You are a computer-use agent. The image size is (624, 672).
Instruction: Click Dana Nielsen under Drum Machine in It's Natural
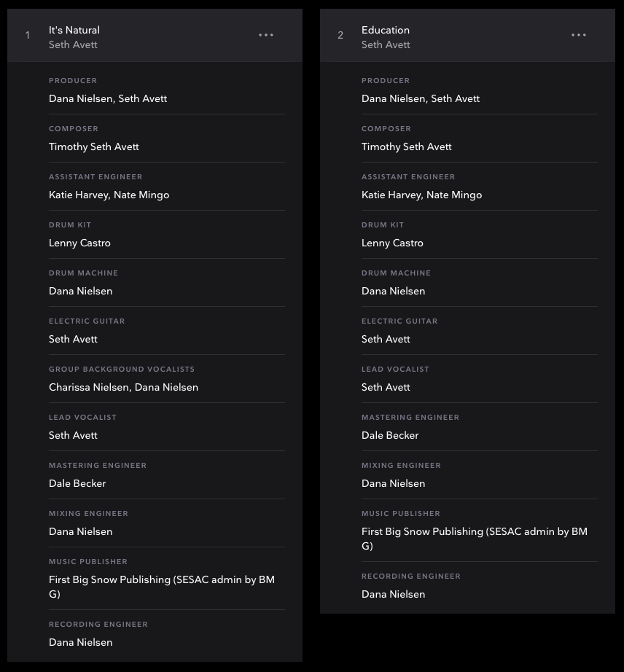point(81,291)
